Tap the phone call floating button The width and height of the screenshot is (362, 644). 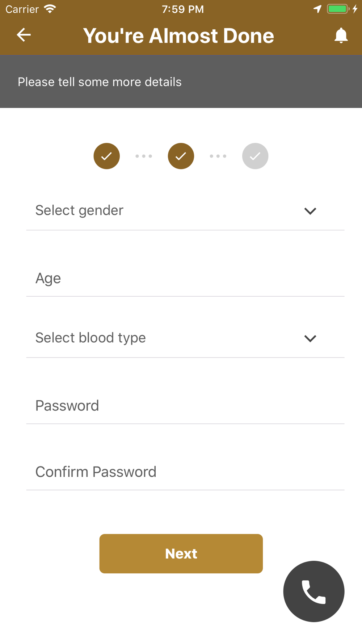313,591
